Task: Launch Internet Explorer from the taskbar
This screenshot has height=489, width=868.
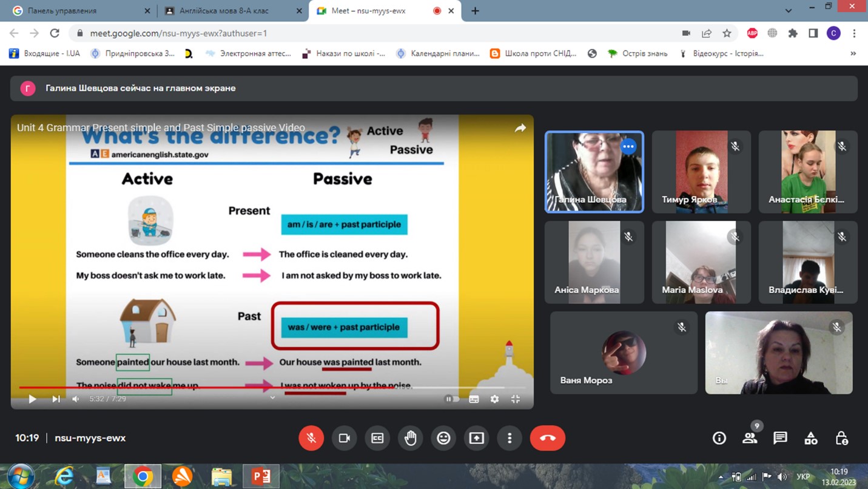Action: coord(64,476)
